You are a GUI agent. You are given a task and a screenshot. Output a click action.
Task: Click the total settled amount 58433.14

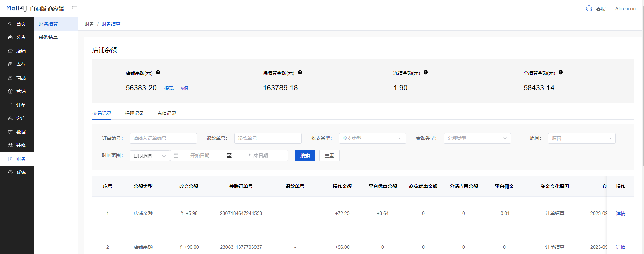pyautogui.click(x=539, y=88)
